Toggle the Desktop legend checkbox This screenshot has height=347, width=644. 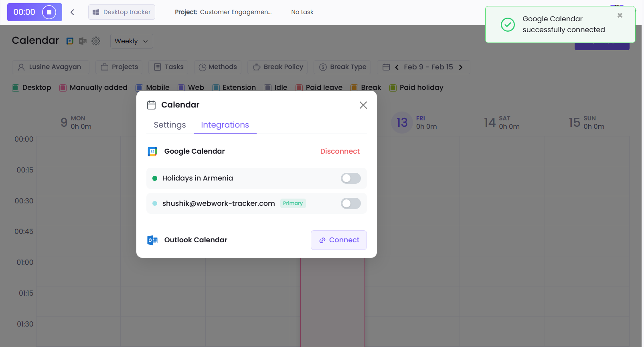tap(16, 88)
